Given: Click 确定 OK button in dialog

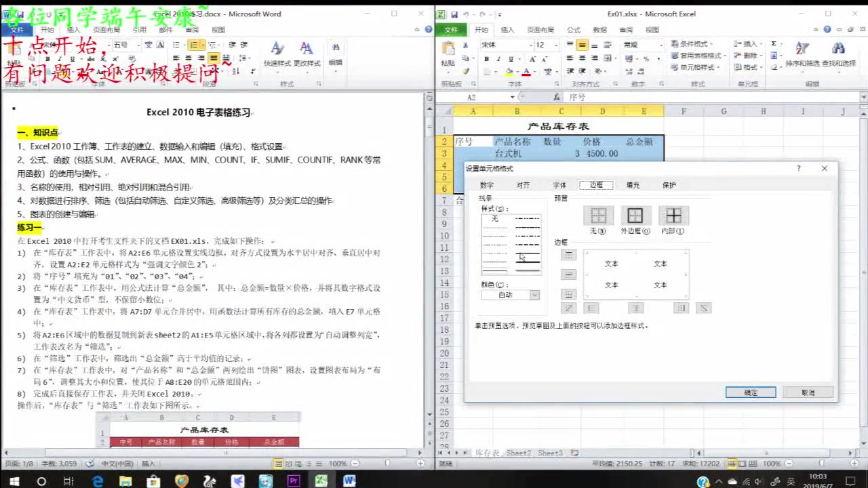Looking at the screenshot, I should pos(751,392).
